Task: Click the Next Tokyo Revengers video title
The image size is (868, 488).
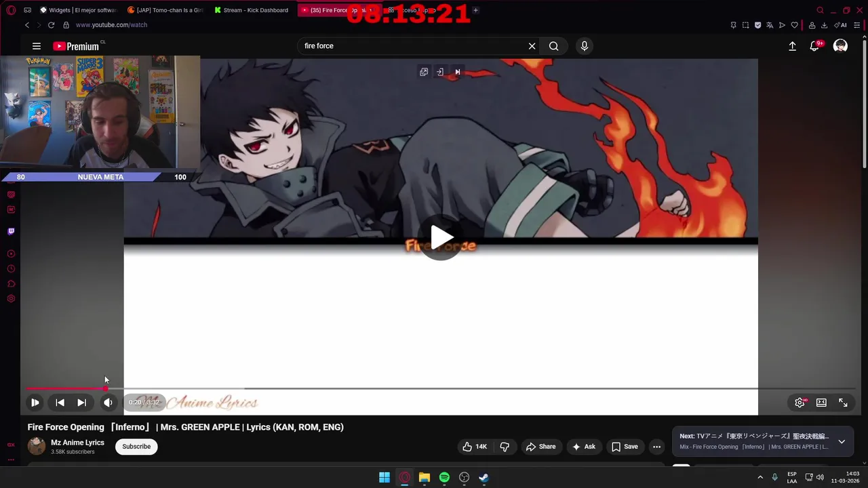Action: 762,436
